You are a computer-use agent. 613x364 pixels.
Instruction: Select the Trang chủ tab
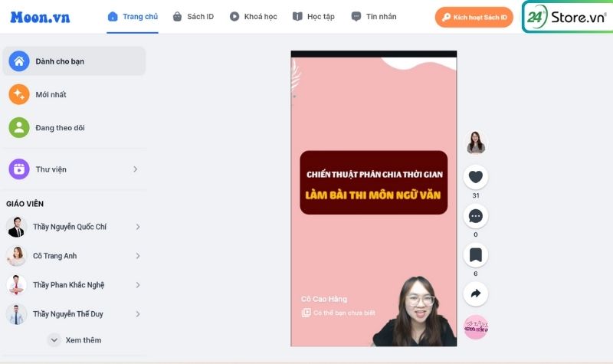pos(133,17)
